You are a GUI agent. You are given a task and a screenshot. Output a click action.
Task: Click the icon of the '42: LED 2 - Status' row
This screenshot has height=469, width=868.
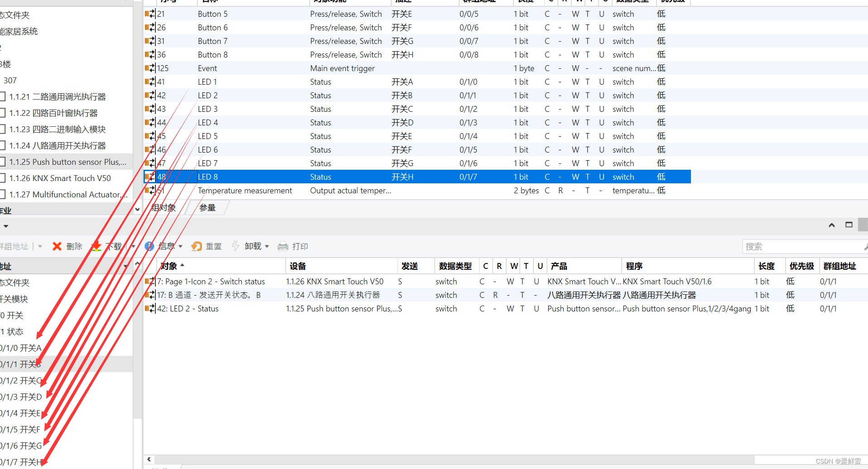pyautogui.click(x=150, y=309)
